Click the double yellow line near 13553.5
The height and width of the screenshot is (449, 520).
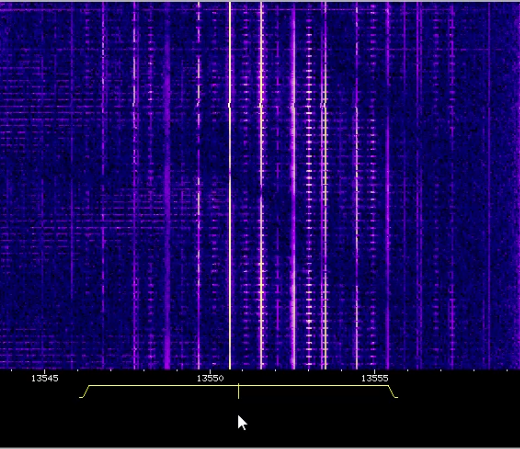point(324,185)
